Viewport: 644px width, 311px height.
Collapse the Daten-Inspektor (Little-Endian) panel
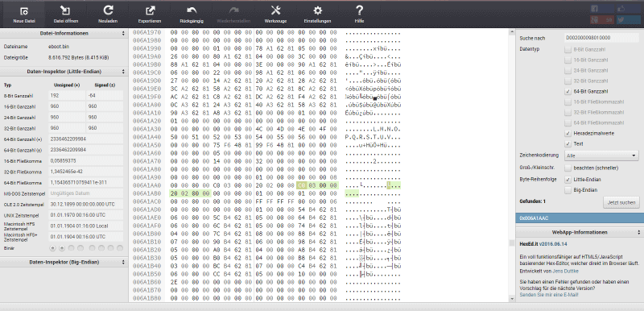point(64,72)
